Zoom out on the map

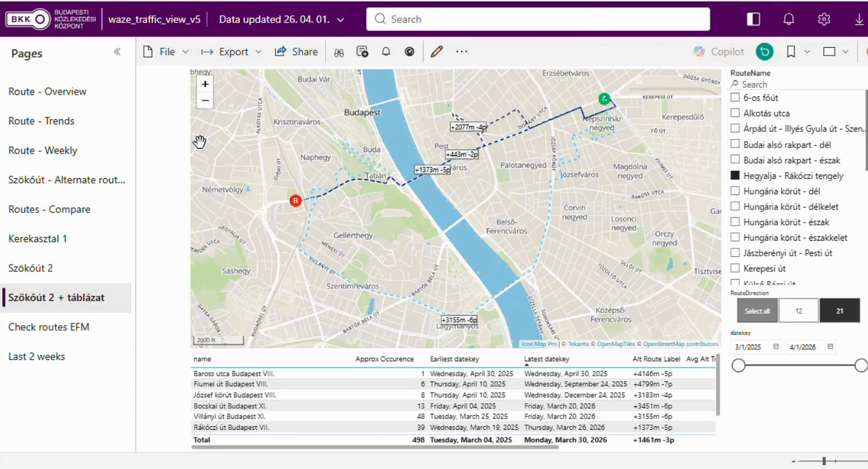click(205, 100)
